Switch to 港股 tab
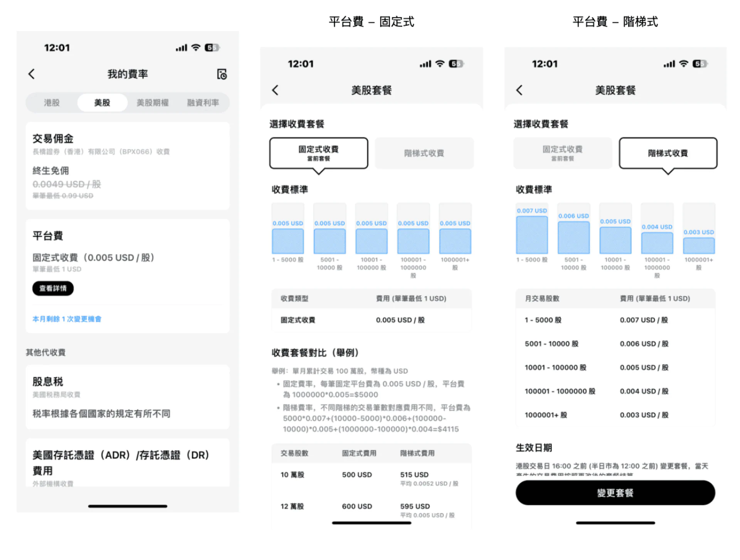The image size is (740, 560). [52, 103]
